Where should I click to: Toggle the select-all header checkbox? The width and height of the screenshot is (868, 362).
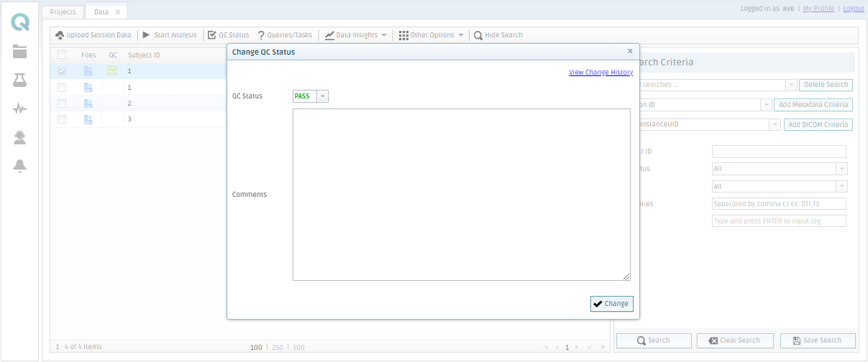tap(62, 55)
